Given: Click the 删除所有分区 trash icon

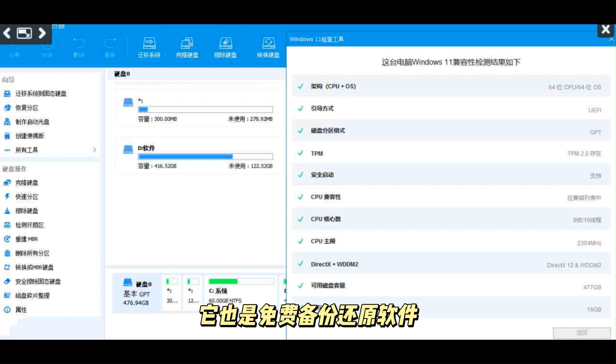Looking at the screenshot, I should pyautogui.click(x=7, y=253).
